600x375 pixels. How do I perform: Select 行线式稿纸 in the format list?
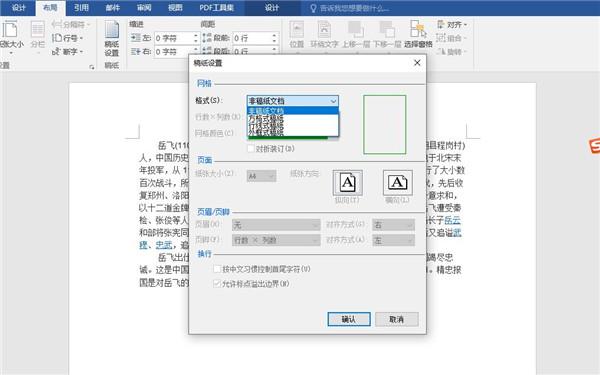293,126
